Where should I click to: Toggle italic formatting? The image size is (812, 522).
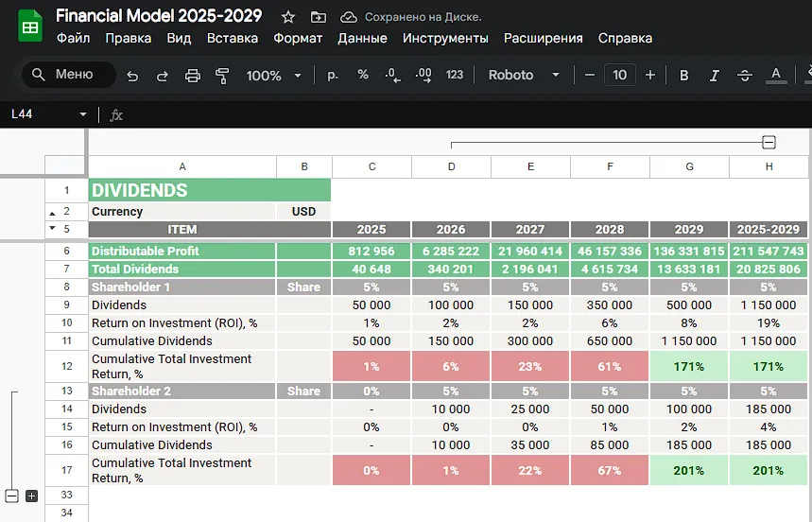coord(714,76)
